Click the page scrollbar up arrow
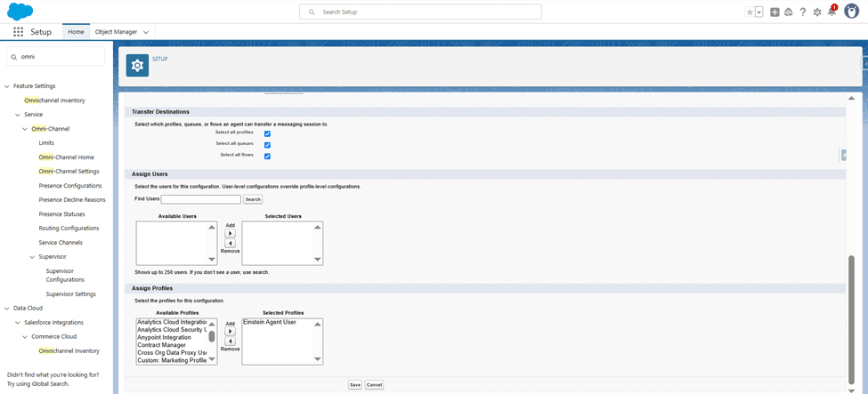868x394 pixels. (851, 98)
